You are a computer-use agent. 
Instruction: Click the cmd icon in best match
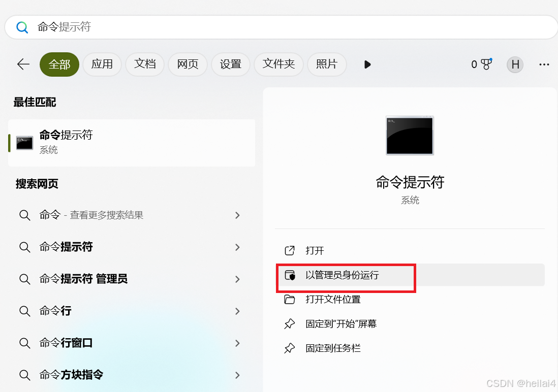coord(24,143)
